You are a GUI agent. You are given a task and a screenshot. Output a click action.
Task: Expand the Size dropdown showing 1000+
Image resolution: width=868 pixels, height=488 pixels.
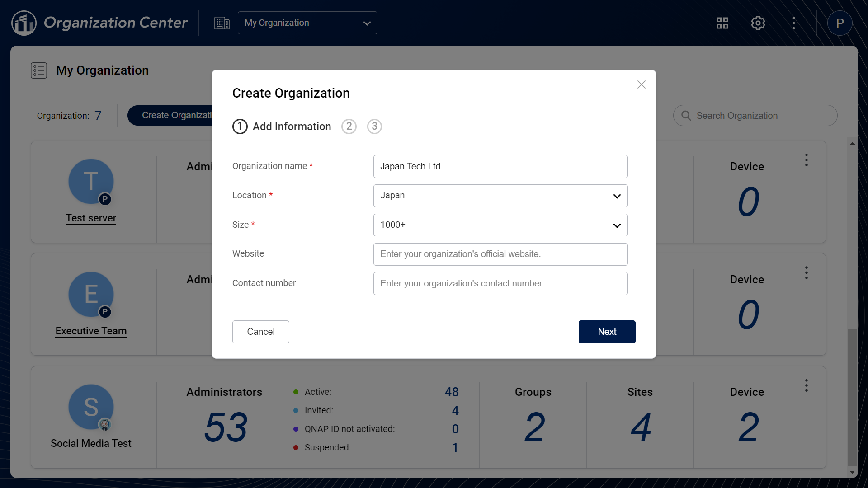(500, 225)
